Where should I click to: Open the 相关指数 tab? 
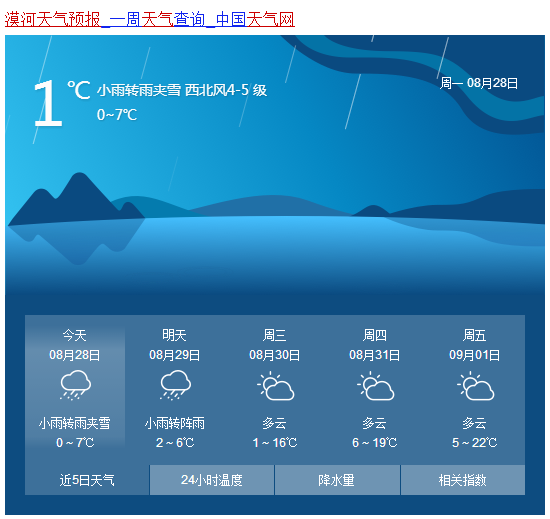click(x=463, y=480)
